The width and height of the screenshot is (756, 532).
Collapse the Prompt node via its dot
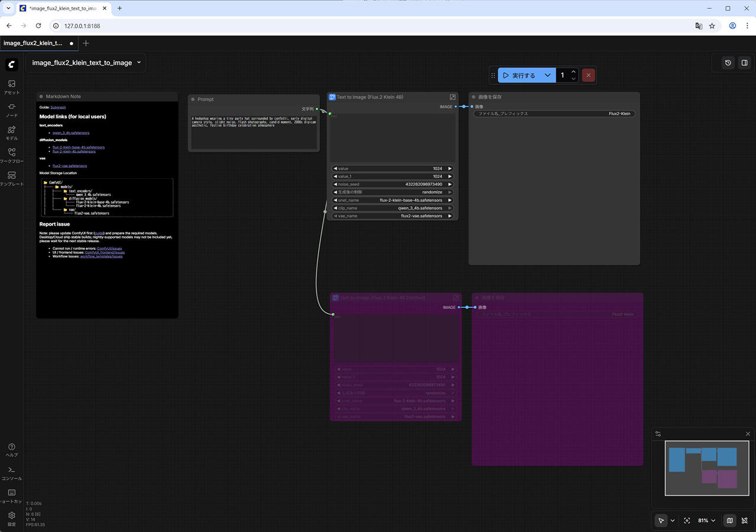pyautogui.click(x=193, y=99)
